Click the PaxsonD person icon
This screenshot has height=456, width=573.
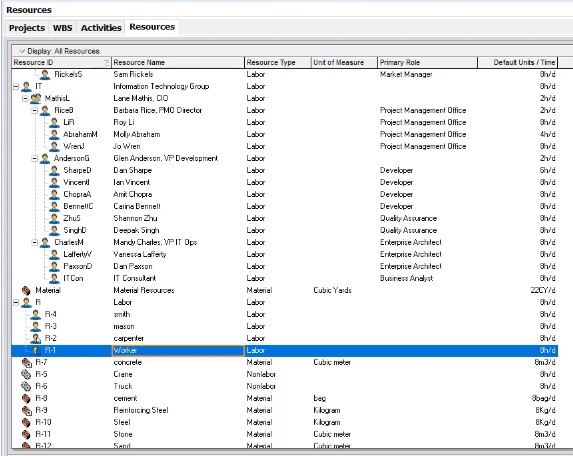click(54, 266)
